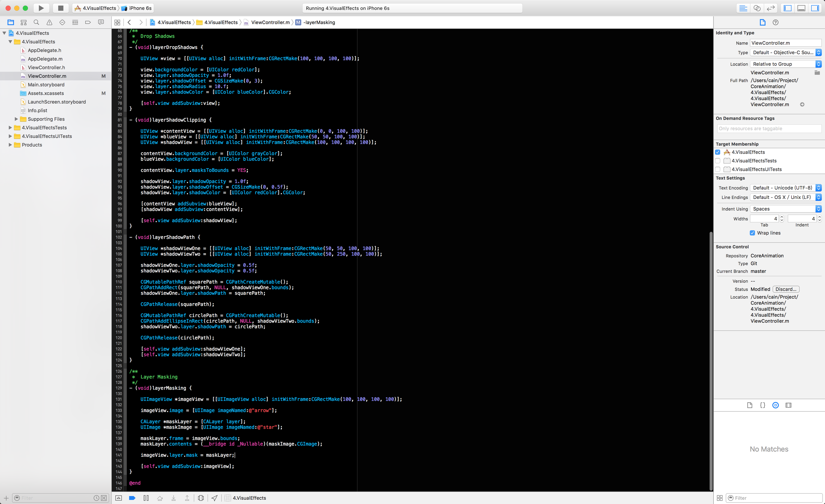This screenshot has height=504, width=825.
Task: Select Main.storyboard in the project navigator
Action: point(46,85)
